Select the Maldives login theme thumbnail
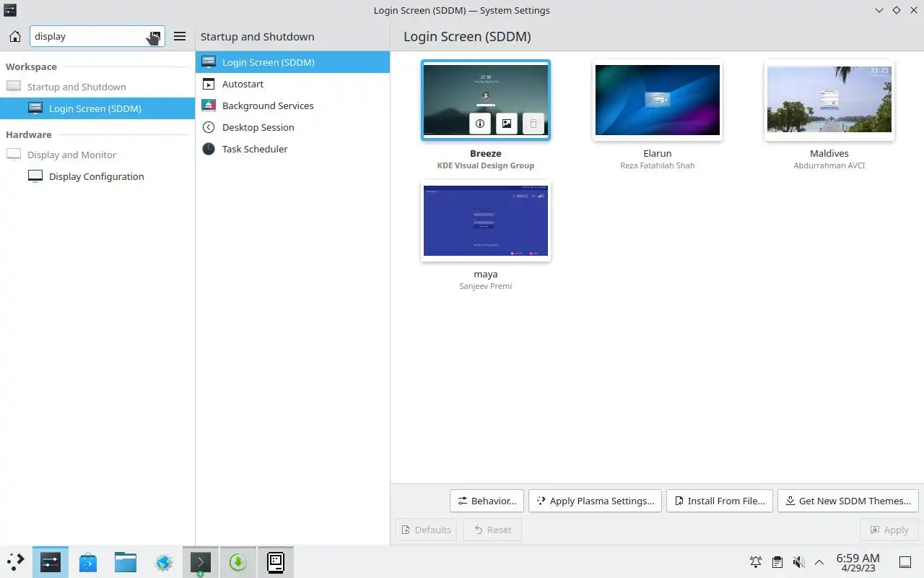Image resolution: width=924 pixels, height=578 pixels. [829, 100]
